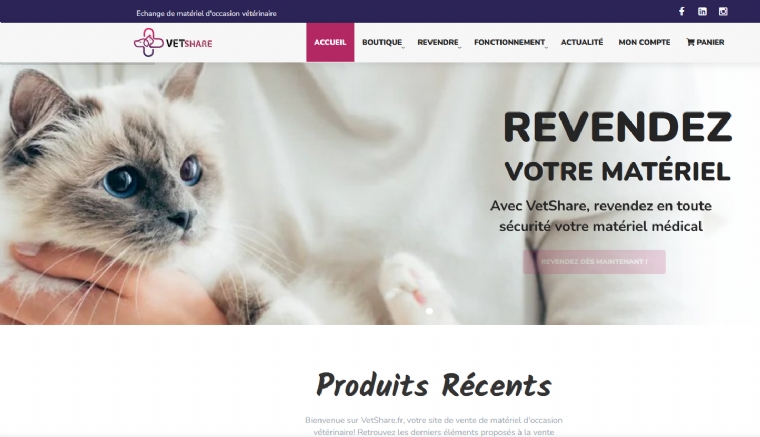760x437 pixels.
Task: Expand the Fonctionnement dropdown arrow
Action: pyautogui.click(x=546, y=47)
